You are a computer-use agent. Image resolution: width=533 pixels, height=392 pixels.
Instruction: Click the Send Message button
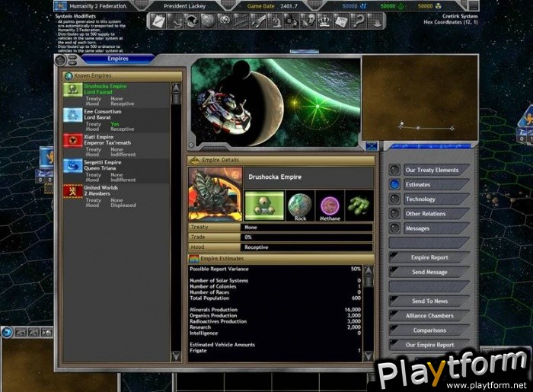429,272
